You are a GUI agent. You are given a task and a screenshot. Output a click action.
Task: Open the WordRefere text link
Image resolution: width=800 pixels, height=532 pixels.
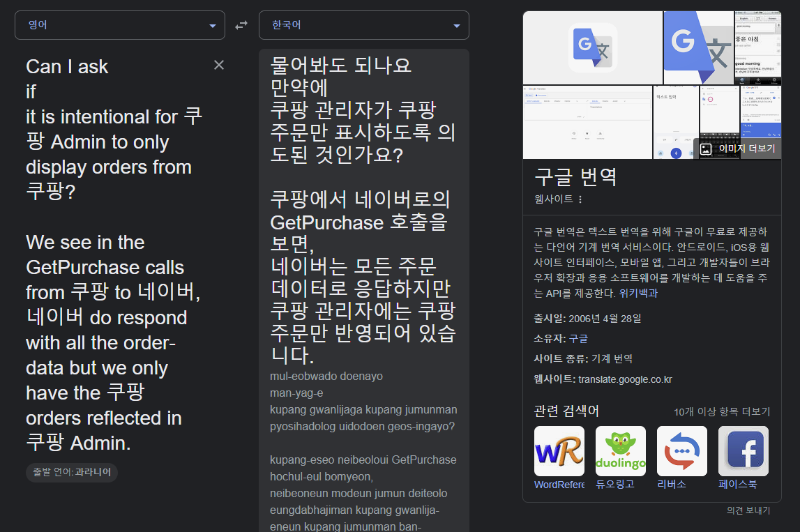559,485
